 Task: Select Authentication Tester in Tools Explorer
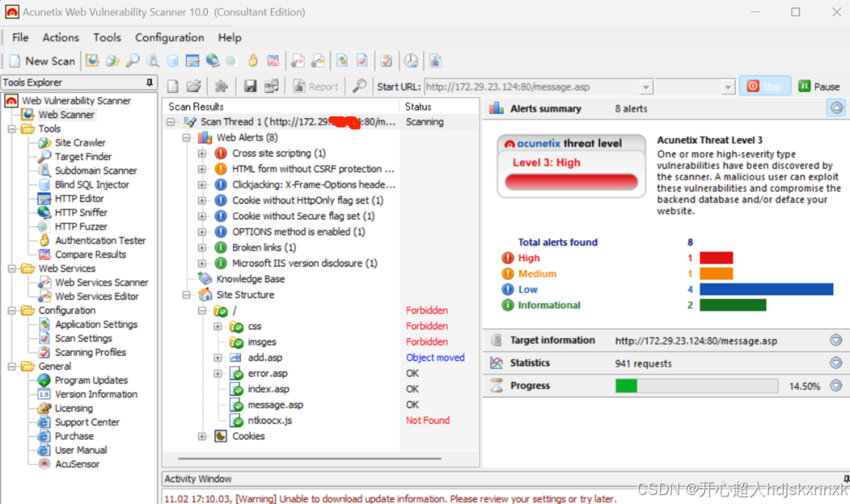tap(100, 240)
